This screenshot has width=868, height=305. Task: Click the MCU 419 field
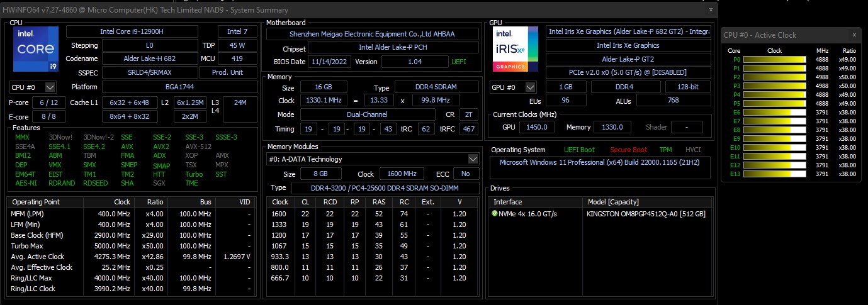pos(237,58)
